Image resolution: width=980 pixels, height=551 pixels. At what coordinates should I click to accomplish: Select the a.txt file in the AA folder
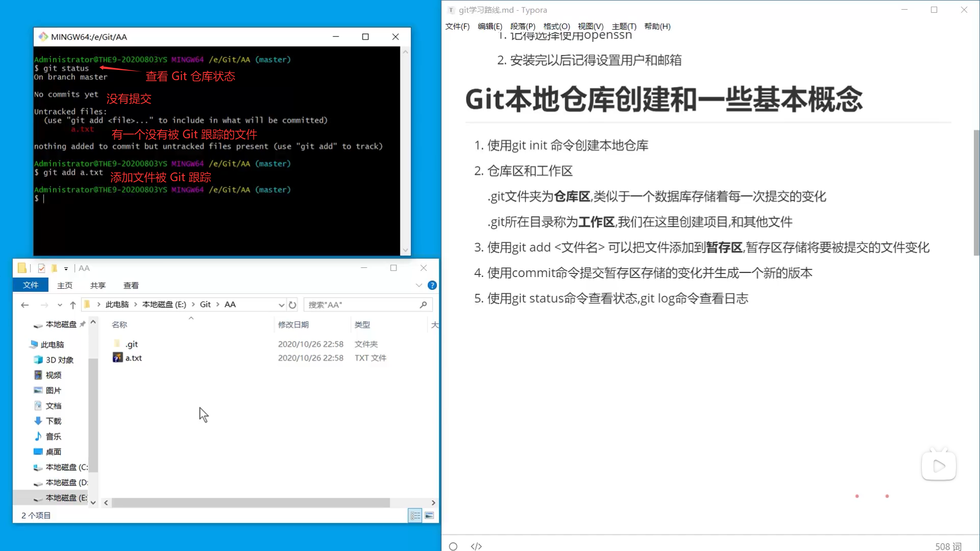point(132,358)
